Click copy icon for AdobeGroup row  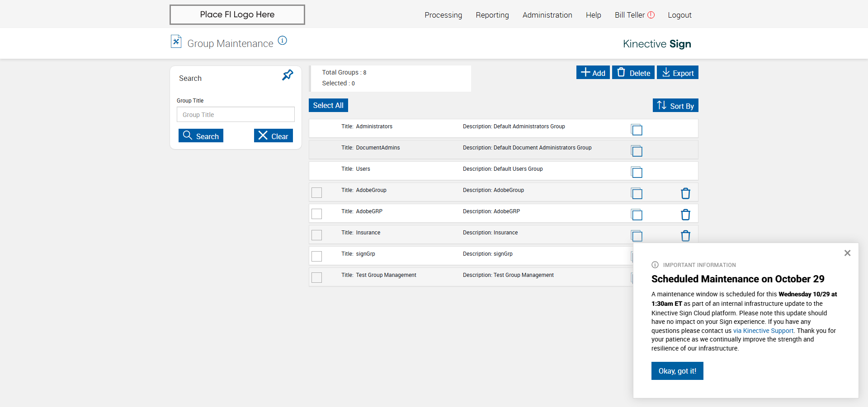tap(637, 194)
